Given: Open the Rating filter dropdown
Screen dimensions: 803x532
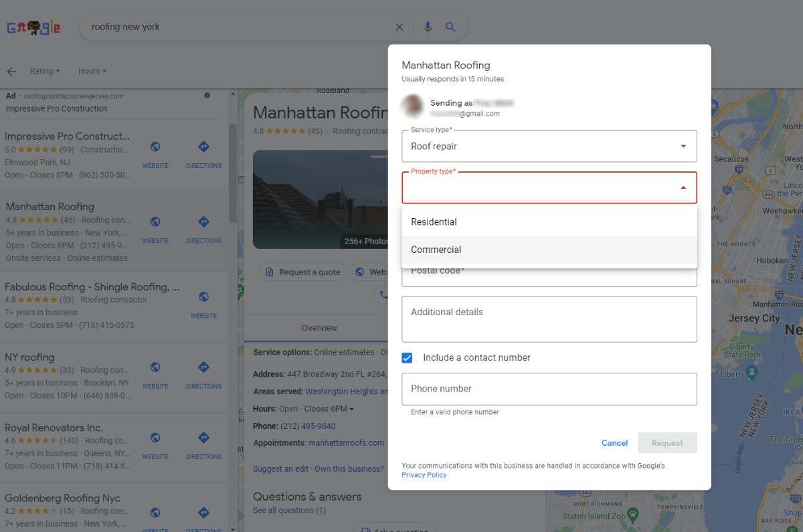Looking at the screenshot, I should [45, 71].
